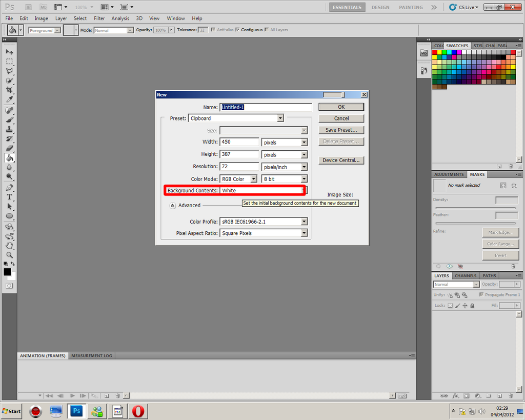Screen dimensions: 525x420
Task: Collapse the Advanced section
Action: (173, 205)
